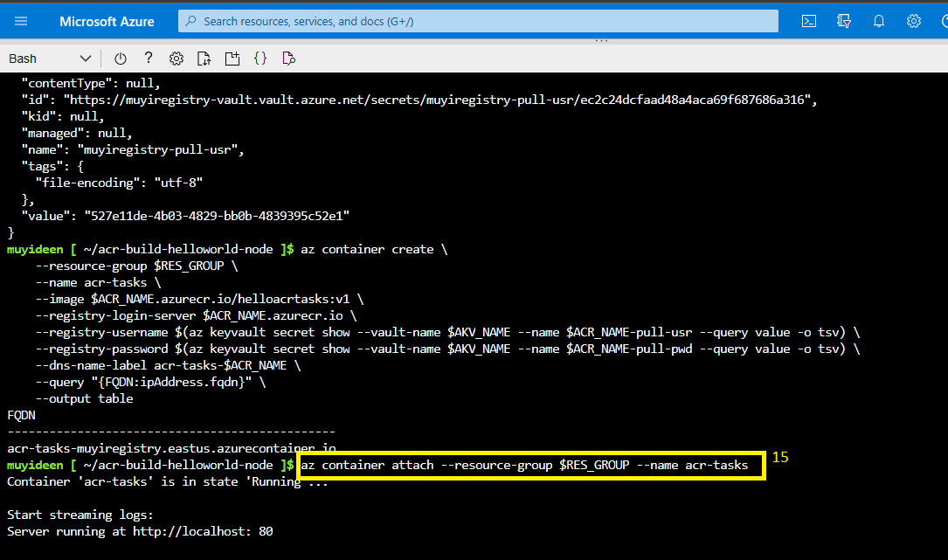Click the 'Server running at http://localhost: 80' line
This screenshot has width=948, height=560.
coord(140,531)
